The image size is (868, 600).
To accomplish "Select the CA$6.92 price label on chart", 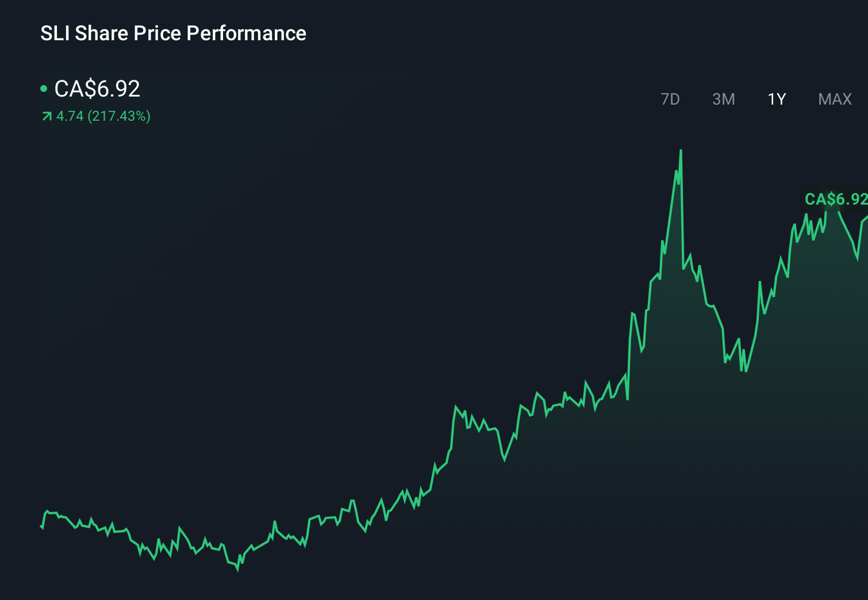I will pos(835,199).
